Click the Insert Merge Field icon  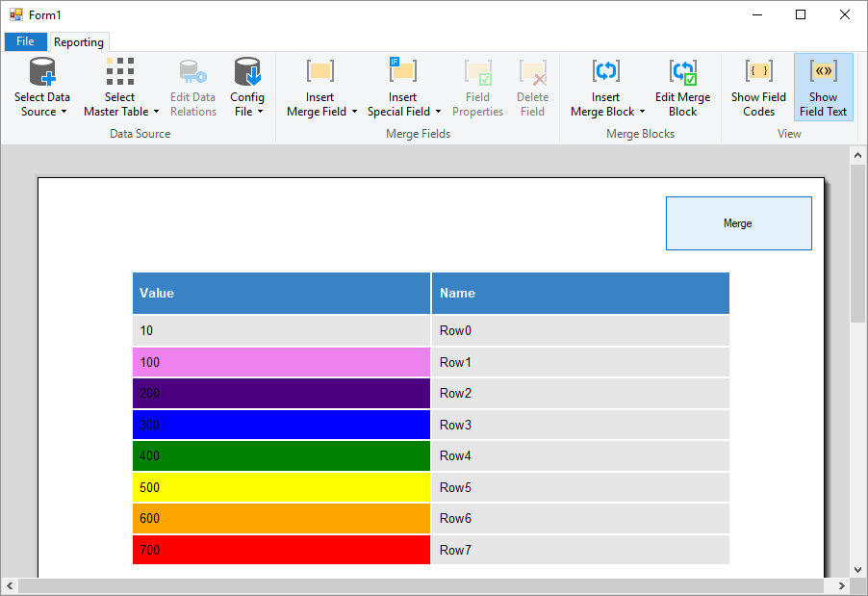click(x=319, y=71)
